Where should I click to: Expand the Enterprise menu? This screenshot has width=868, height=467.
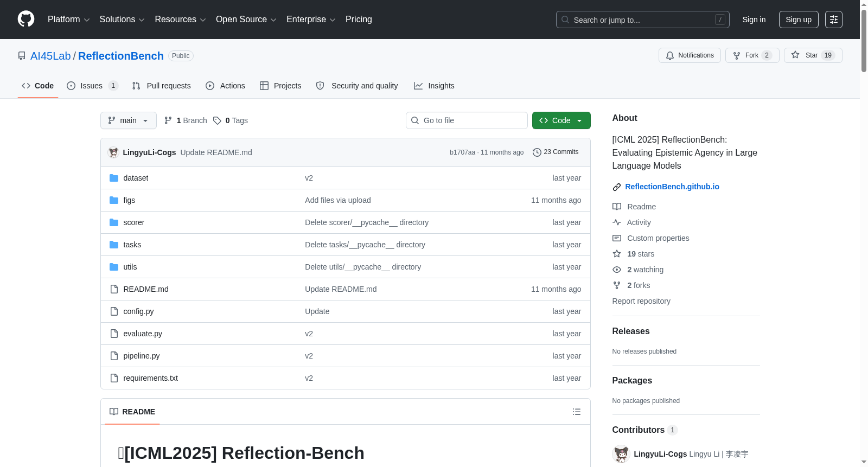(311, 20)
